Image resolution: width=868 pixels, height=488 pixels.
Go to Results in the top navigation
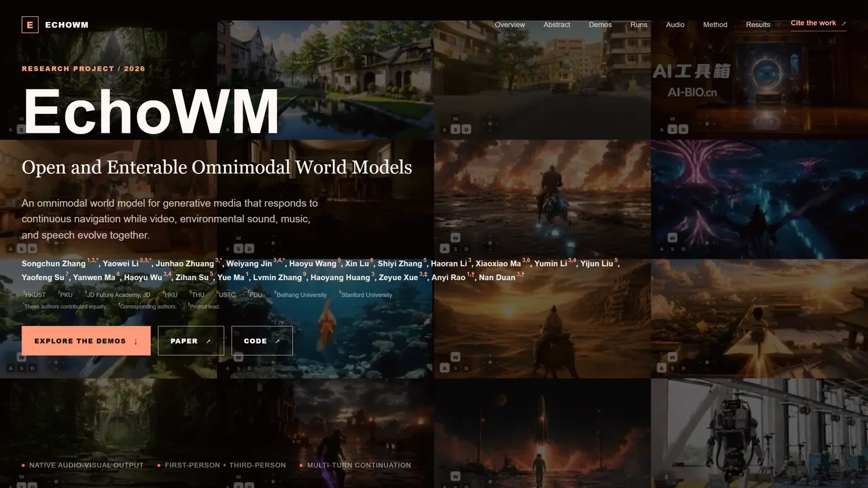coord(758,25)
